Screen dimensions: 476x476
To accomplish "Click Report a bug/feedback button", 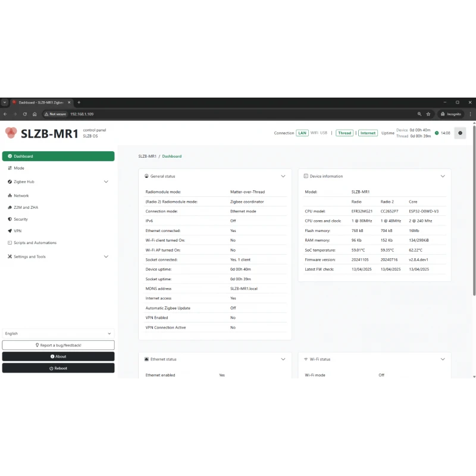I will tap(58, 345).
